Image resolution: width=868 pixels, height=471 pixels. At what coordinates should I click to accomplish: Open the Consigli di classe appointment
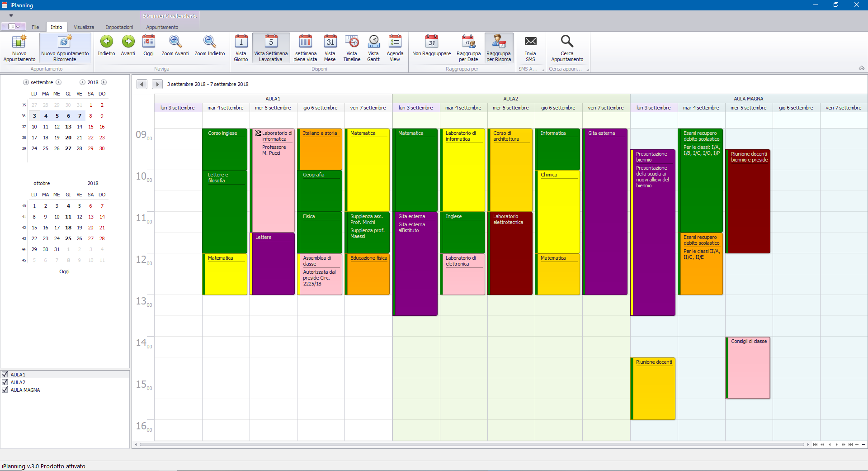point(748,368)
